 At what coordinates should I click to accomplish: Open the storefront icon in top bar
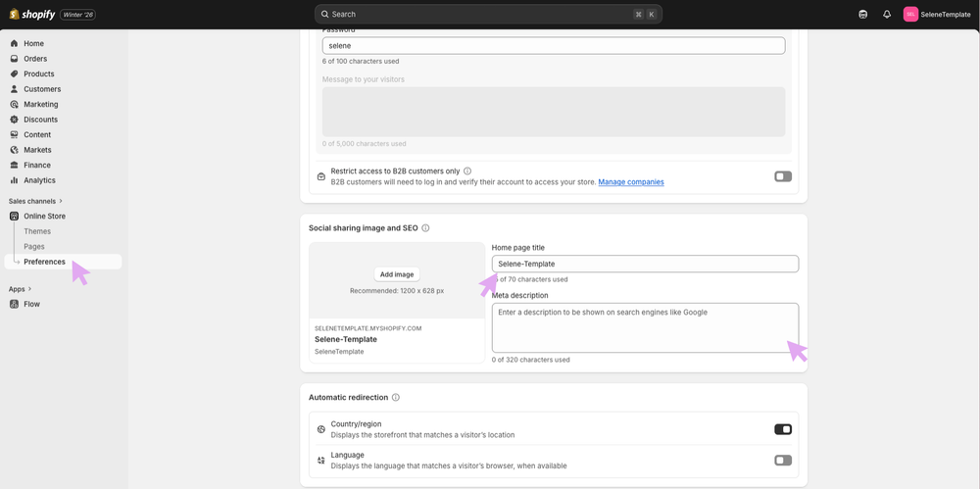point(862,15)
